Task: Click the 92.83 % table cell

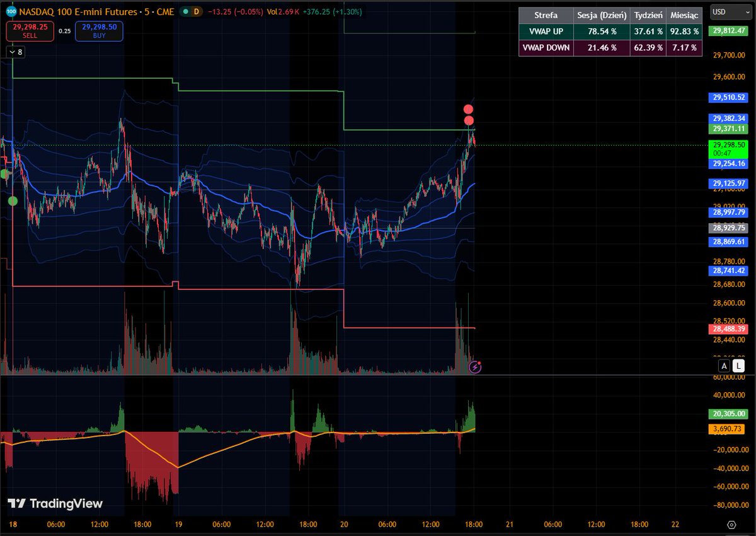Action: click(684, 32)
